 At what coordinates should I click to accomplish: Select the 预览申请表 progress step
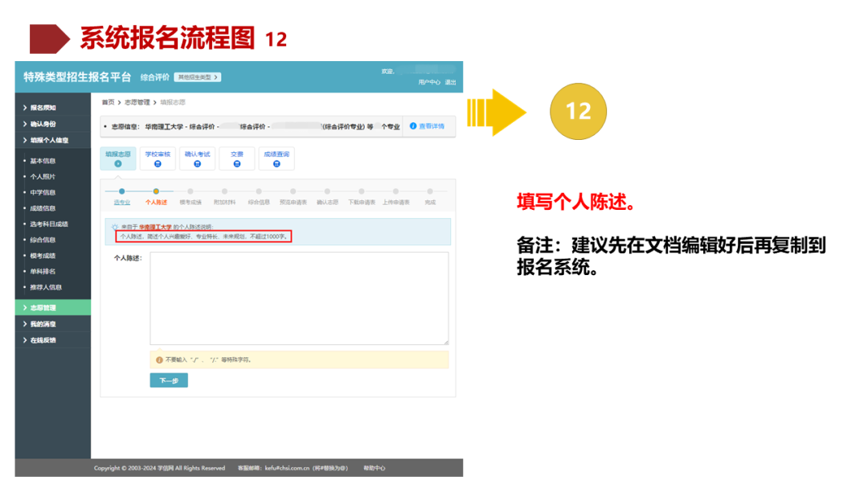(293, 197)
